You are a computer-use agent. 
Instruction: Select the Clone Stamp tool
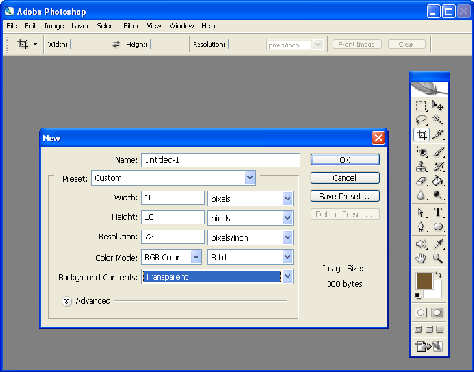(421, 166)
